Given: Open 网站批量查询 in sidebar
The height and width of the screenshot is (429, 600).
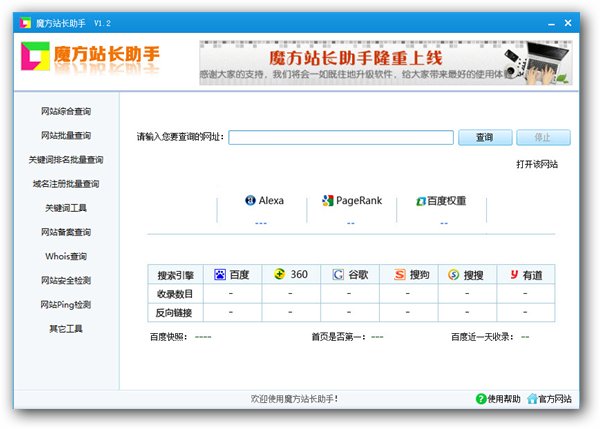Looking at the screenshot, I should tap(66, 135).
